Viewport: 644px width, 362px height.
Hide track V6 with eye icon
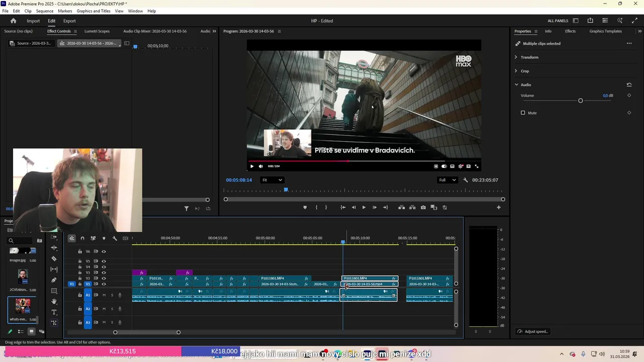pos(104,251)
